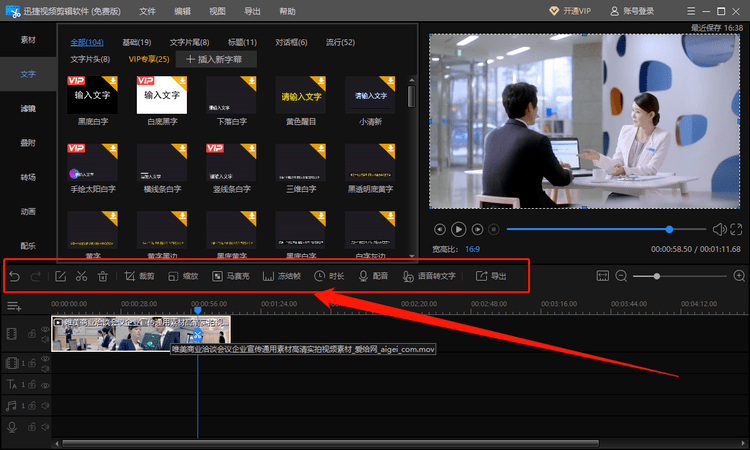The height and width of the screenshot is (450, 750).
Task: Click the 冻结帧 freeze frame tool
Action: [x=282, y=276]
